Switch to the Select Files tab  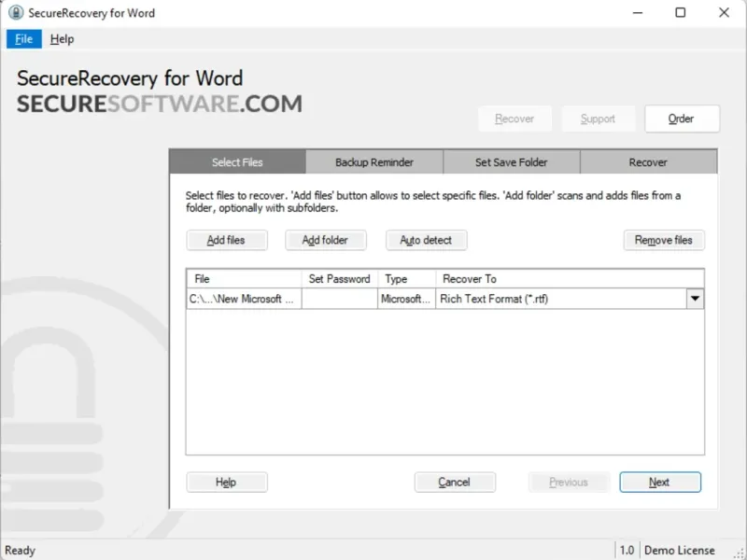[237, 161]
